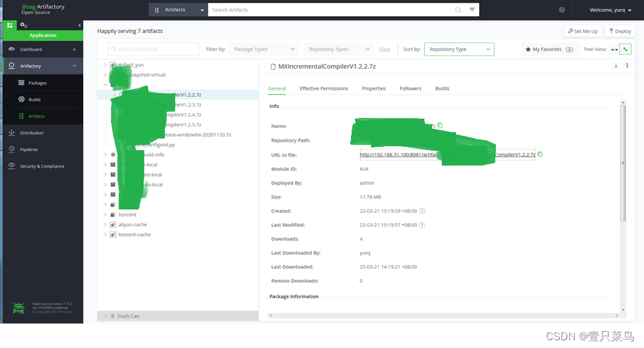Expand the tencent repository node

pos(106,215)
